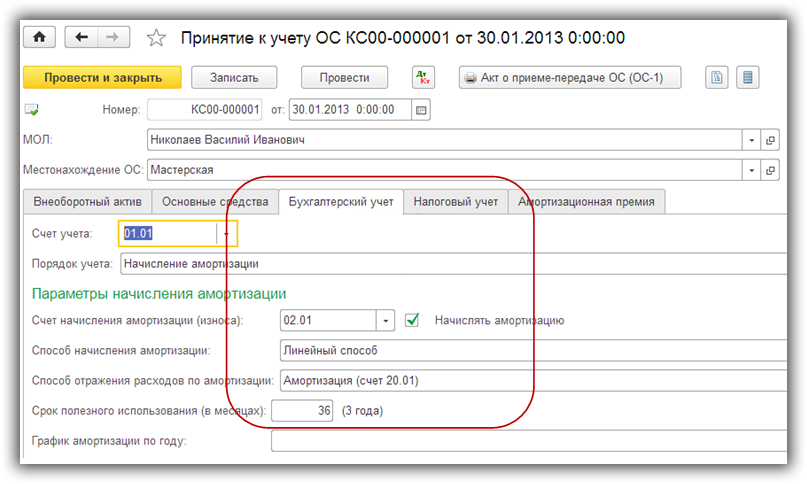Expand Счет учета 01.01 dropdown

[x=226, y=234]
